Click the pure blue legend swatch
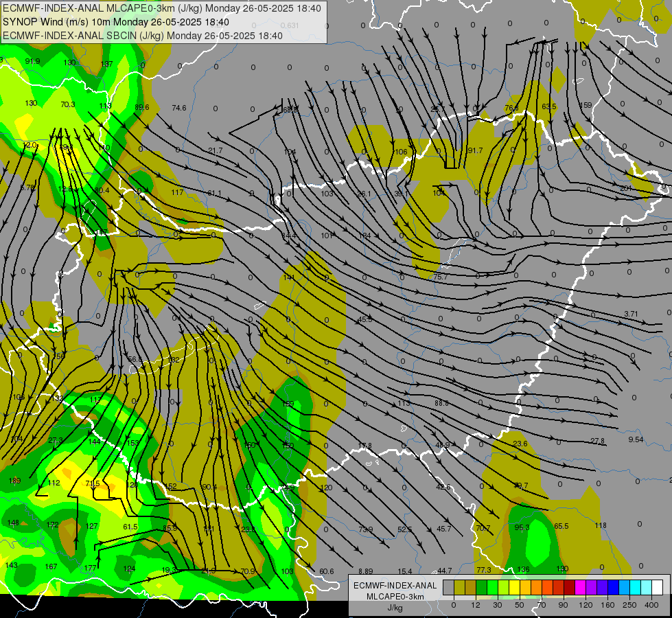672x618 pixels. pos(614,588)
